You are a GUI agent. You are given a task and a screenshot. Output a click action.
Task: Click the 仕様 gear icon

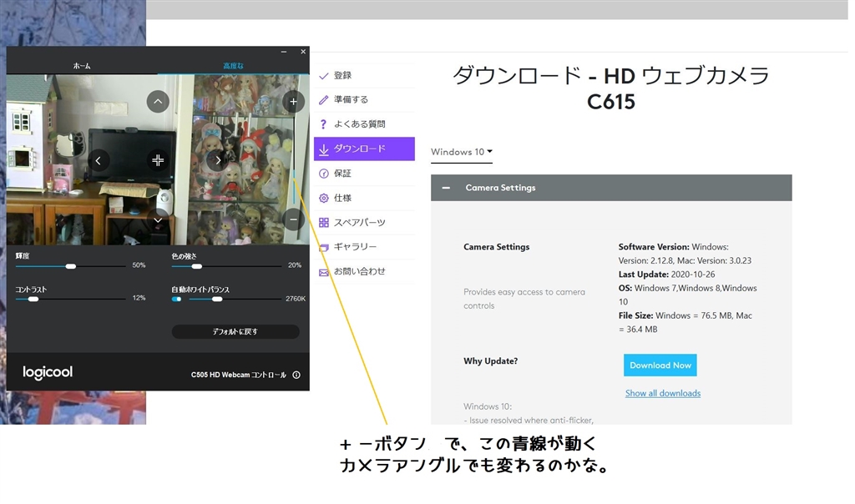click(324, 199)
